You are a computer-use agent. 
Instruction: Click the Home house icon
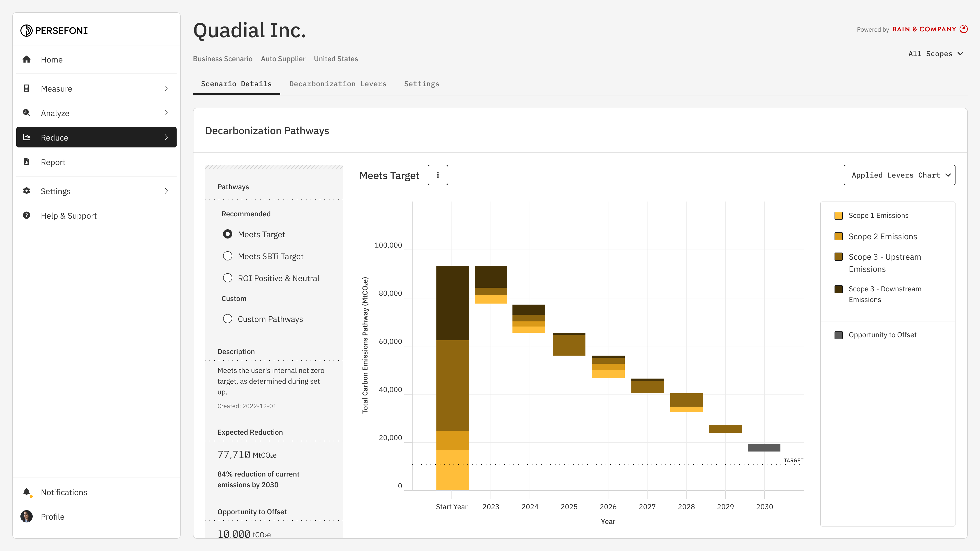point(26,59)
